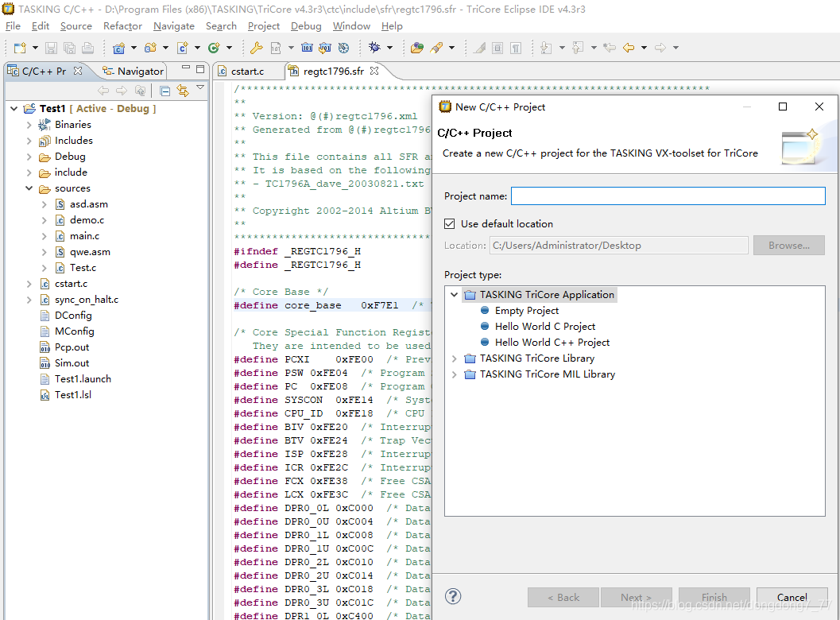Click Collapse All icon in project explorer
The height and width of the screenshot is (620, 840).
pos(165,91)
